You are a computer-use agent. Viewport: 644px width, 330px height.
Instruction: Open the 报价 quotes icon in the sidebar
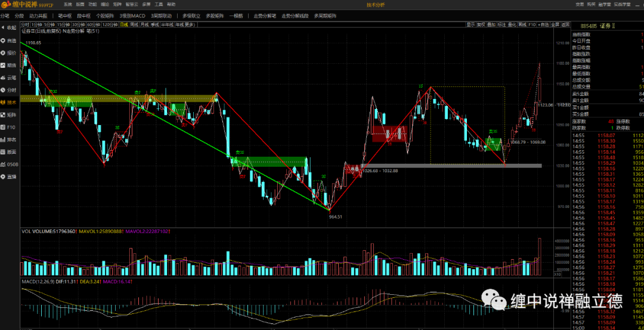[x=3, y=52]
